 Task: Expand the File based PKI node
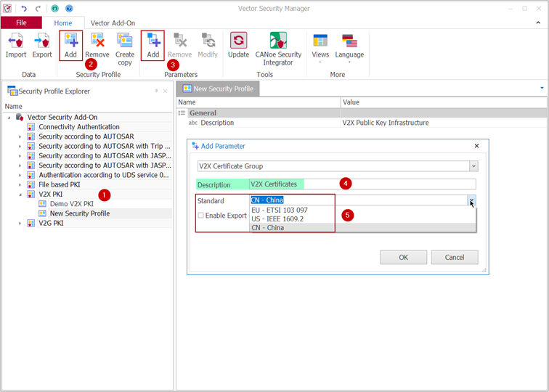coord(20,184)
